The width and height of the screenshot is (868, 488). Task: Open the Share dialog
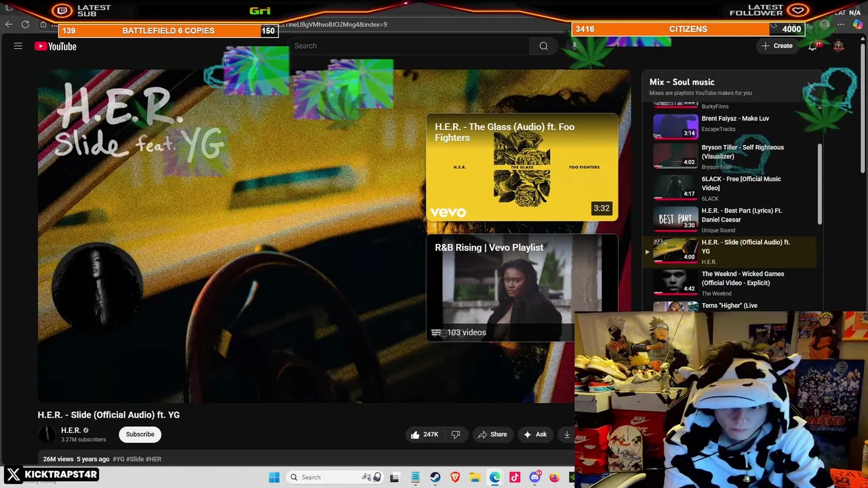click(x=492, y=434)
